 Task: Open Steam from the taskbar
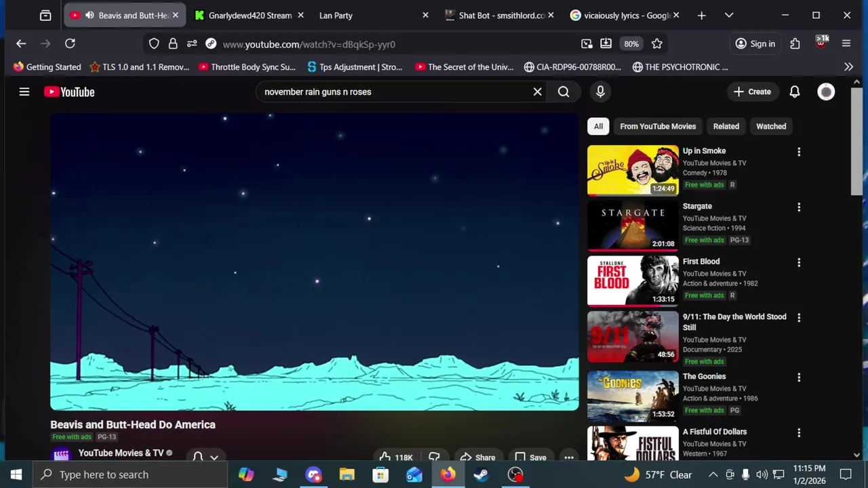click(x=481, y=474)
